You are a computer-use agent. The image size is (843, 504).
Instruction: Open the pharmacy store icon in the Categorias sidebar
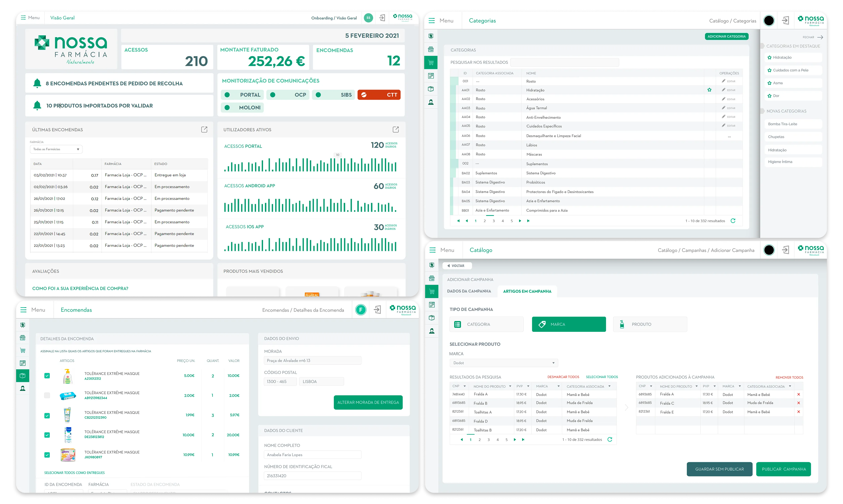tap(431, 49)
